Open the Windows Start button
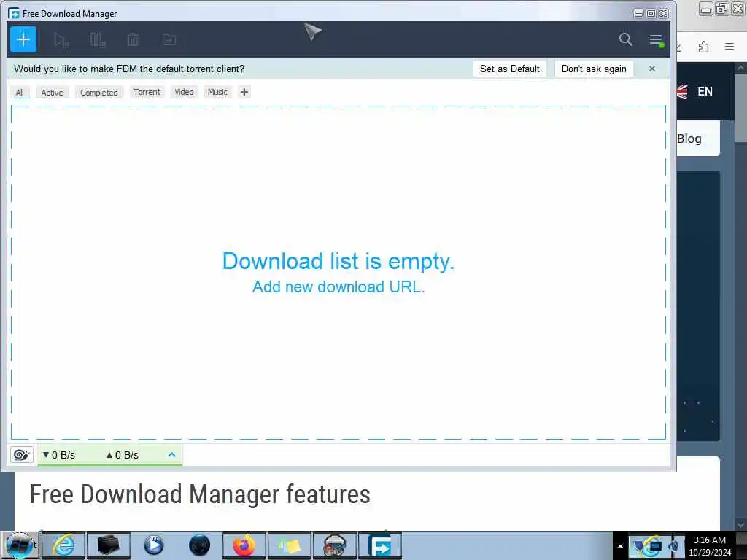This screenshot has height=560, width=747. 19,545
